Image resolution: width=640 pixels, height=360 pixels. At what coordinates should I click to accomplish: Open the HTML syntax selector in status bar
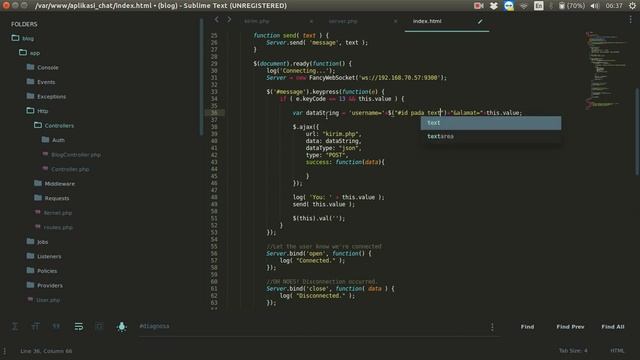point(617,351)
